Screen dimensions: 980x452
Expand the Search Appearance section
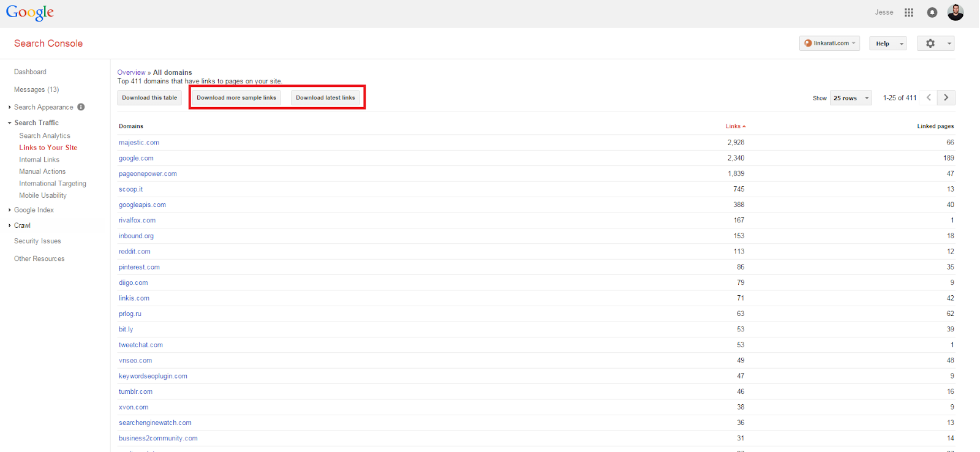[10, 107]
